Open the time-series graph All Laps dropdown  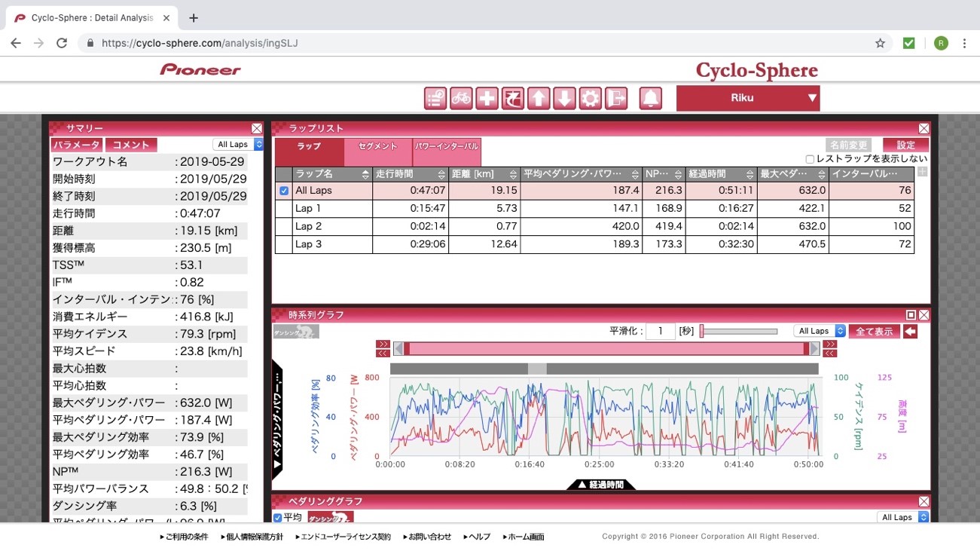[820, 331]
